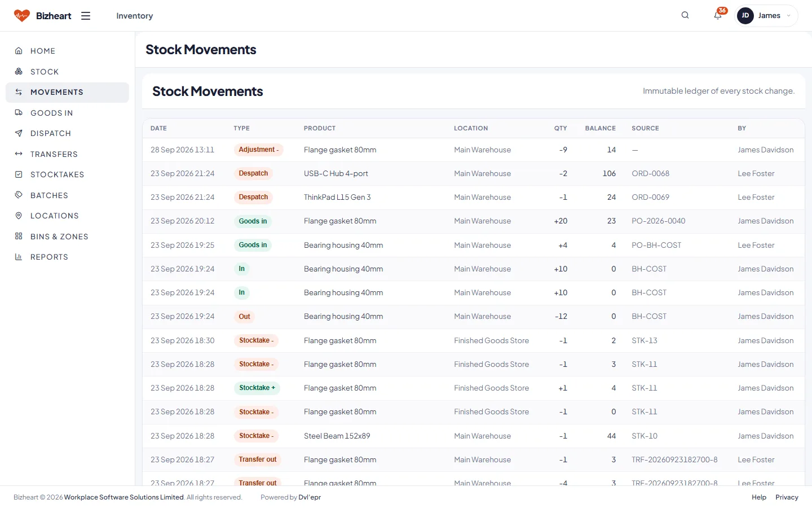Click the Bins & Zones grid icon

19,237
